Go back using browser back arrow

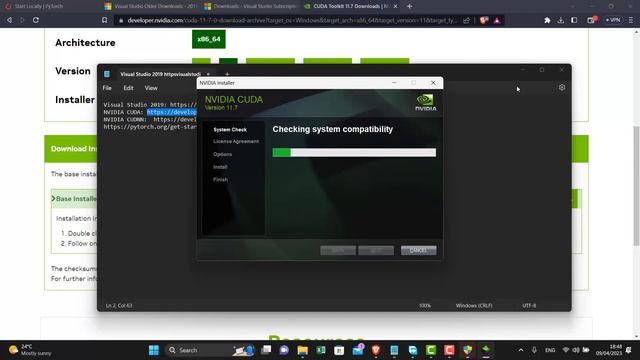pos(9,20)
